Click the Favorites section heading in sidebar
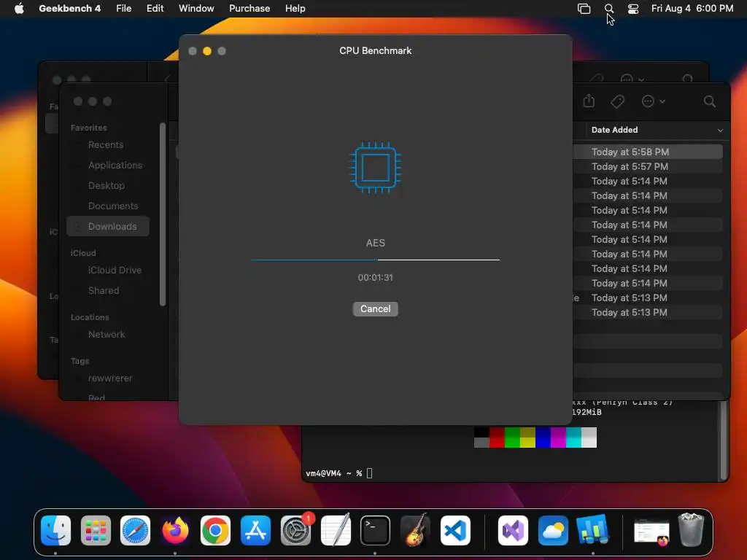Image resolution: width=747 pixels, height=560 pixels. 88,128
